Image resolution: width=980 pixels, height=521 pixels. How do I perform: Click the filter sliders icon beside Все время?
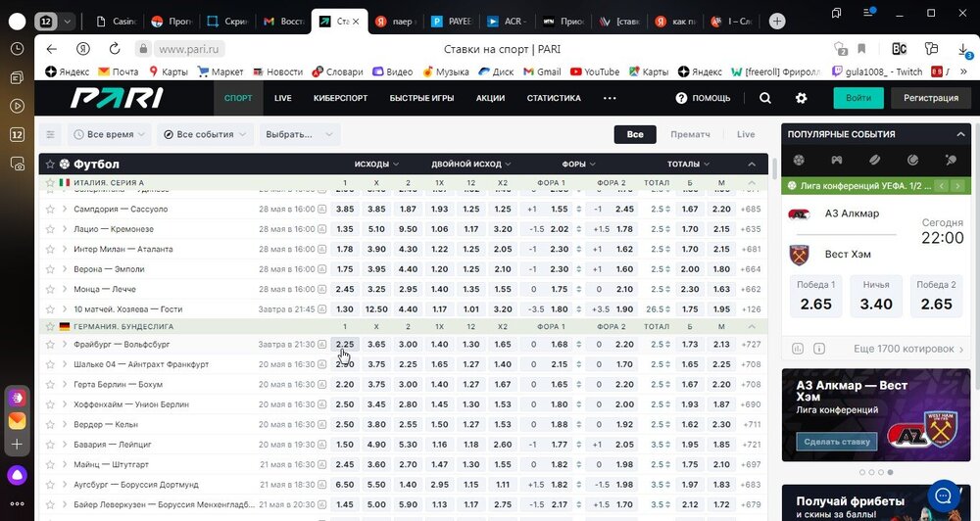tap(51, 134)
